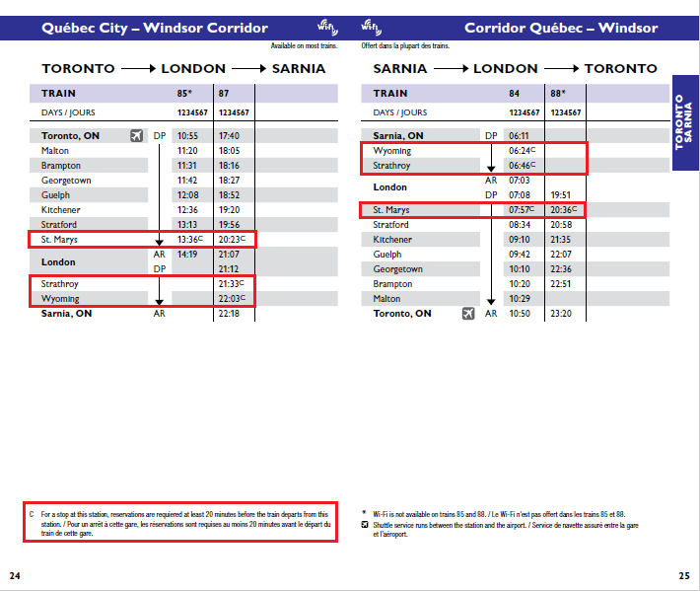Image resolution: width=700 pixels, height=591 pixels.
Task: Click the shuttle service footnote airplane symbol
Action: [x=366, y=526]
